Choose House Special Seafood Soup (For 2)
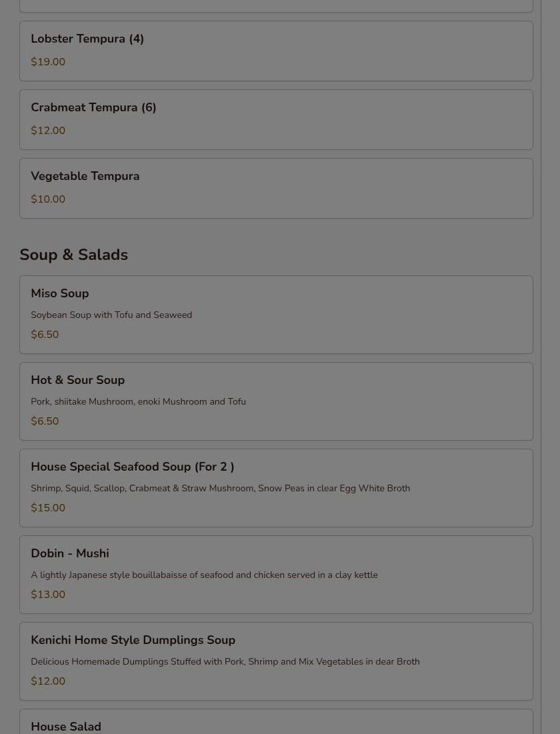Viewport: 560px width, 734px height. (x=276, y=488)
